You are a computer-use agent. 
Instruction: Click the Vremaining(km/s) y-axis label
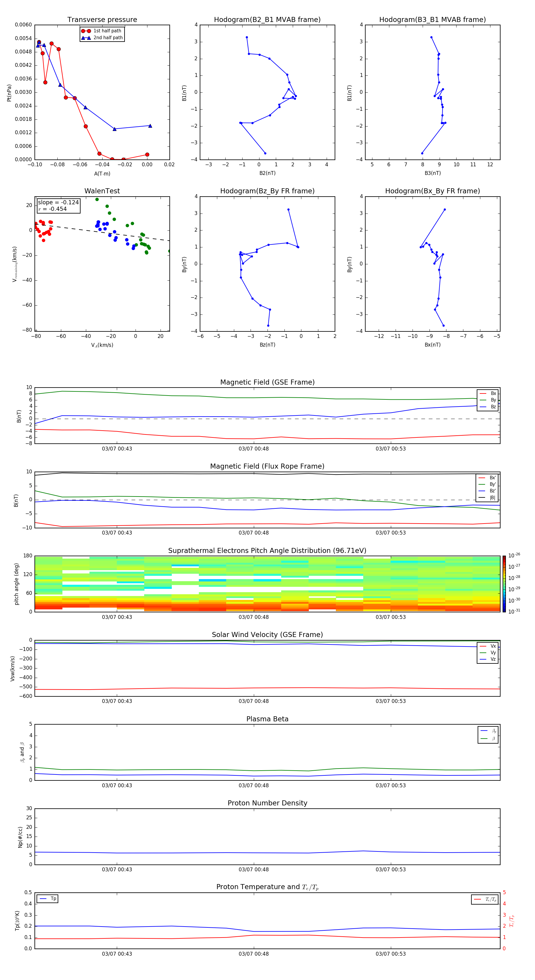coord(15,264)
